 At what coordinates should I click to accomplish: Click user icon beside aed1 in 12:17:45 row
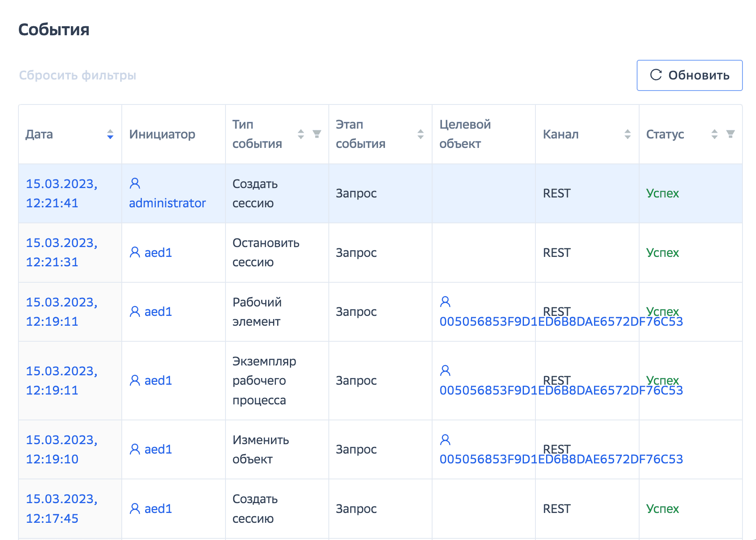point(135,508)
